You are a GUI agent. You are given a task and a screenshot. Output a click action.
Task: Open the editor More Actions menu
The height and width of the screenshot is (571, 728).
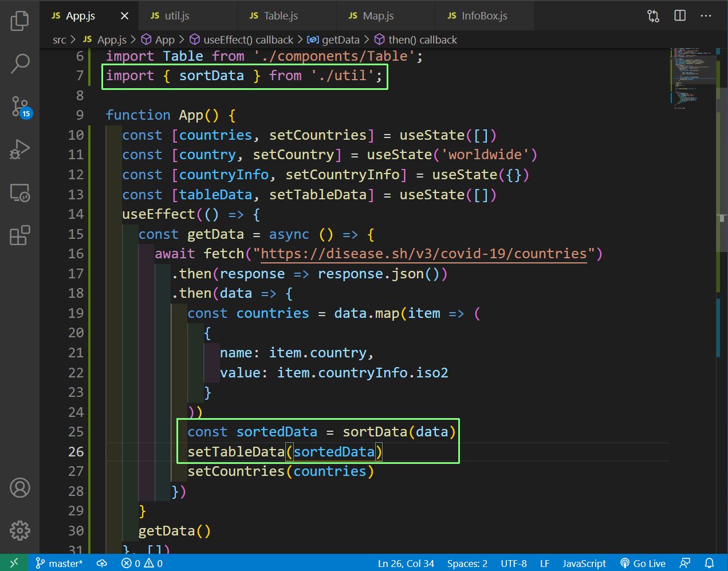click(706, 16)
